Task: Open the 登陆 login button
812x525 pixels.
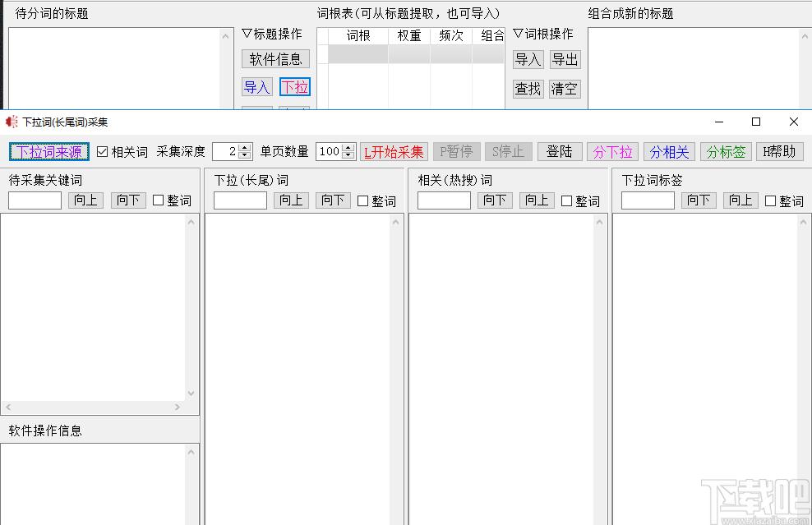Action: (x=560, y=152)
